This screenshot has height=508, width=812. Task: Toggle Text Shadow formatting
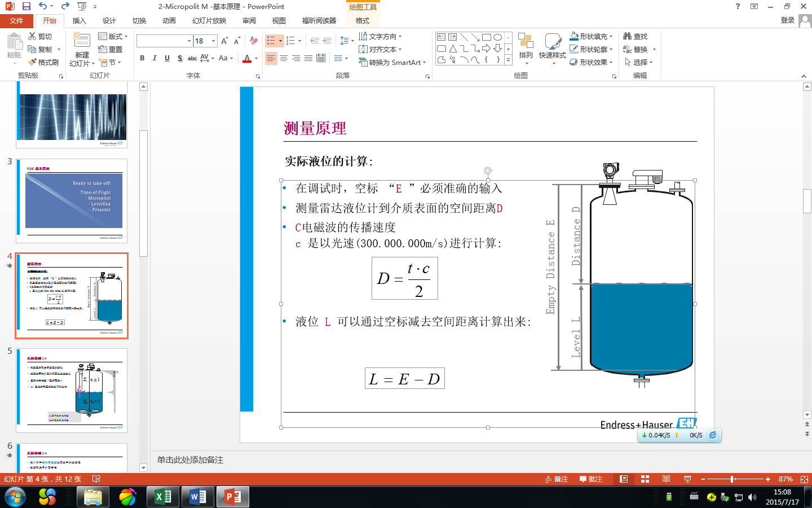click(179, 58)
